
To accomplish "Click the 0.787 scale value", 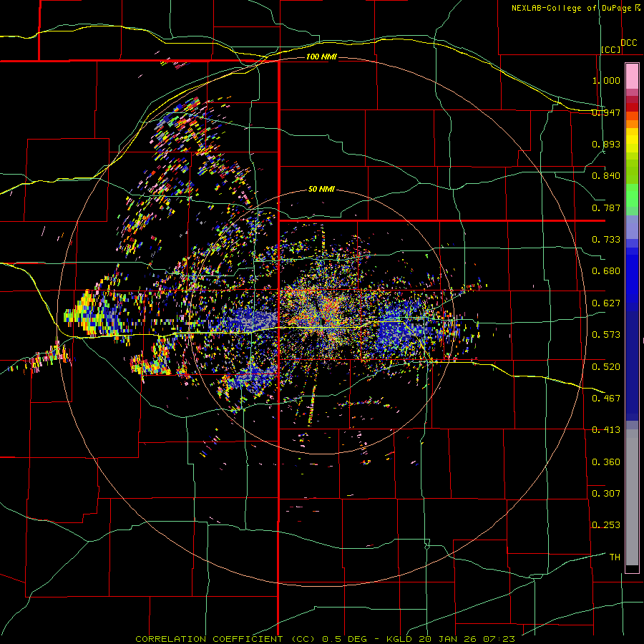I will click(x=606, y=208).
